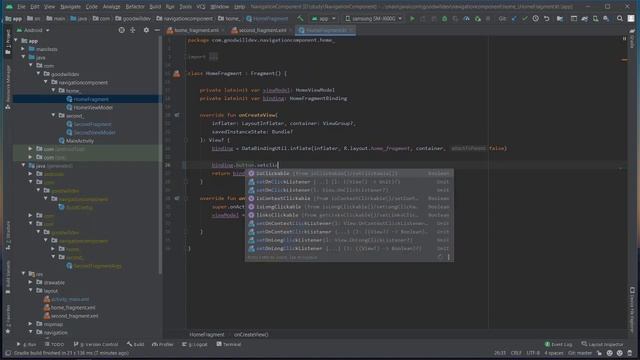Select second_fragment.xml in layout folder tree
Viewport: 640px width, 360px height.
(x=74, y=316)
